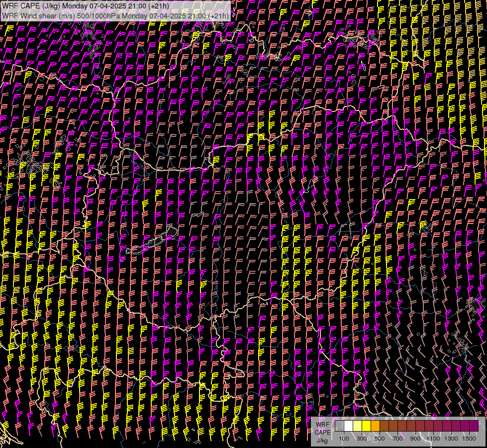Select the bright yellow CAPE legend swatch

[366, 426]
